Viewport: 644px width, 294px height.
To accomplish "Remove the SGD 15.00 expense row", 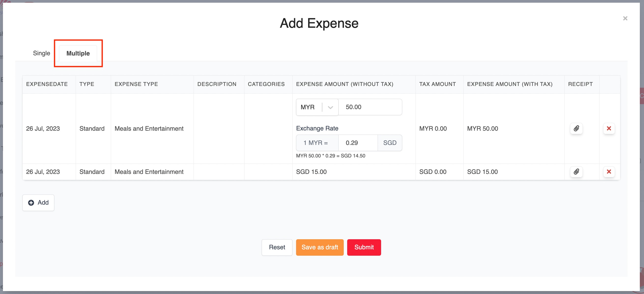I will pos(609,172).
